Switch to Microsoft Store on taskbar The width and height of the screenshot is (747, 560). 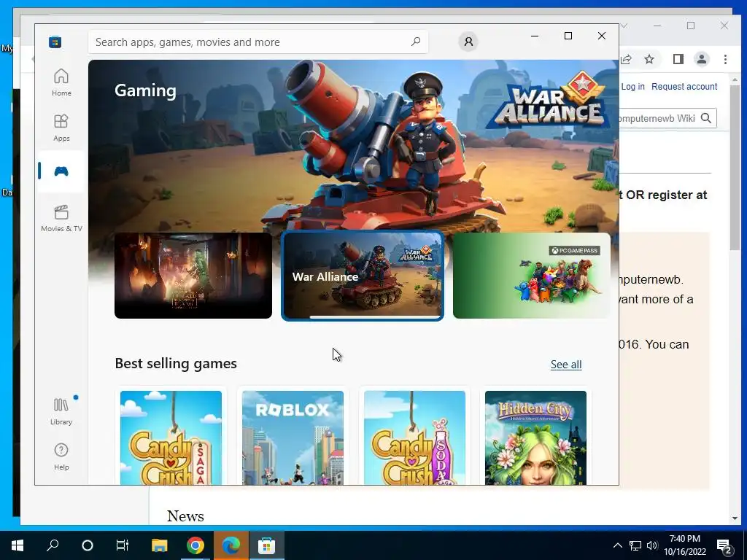[x=267, y=545]
